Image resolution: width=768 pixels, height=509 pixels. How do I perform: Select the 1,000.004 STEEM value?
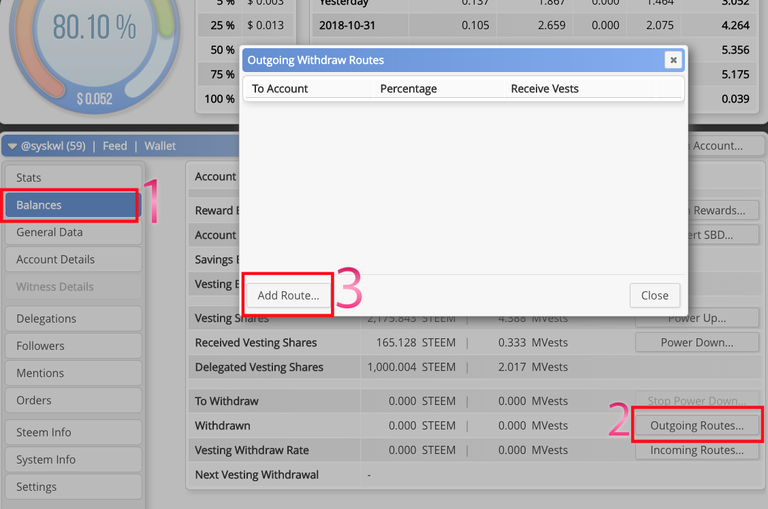point(411,367)
